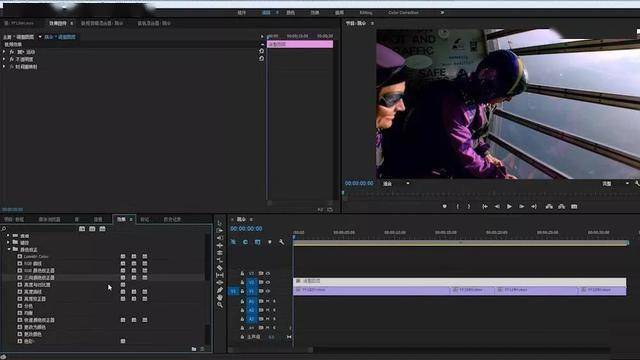Select the Zoom tool magnifier
640x360 pixels.
220,305
